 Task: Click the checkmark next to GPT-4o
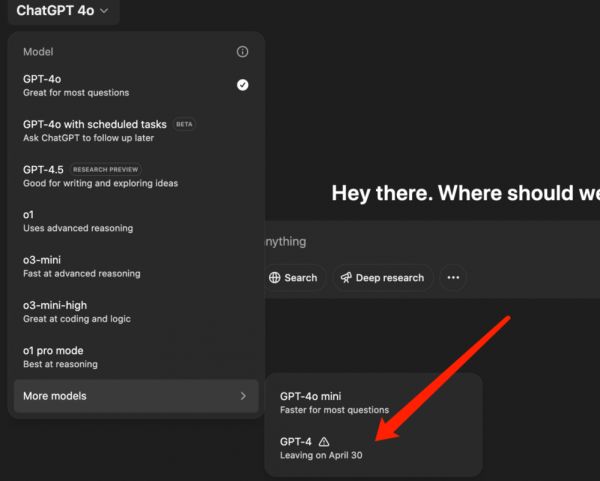click(242, 85)
